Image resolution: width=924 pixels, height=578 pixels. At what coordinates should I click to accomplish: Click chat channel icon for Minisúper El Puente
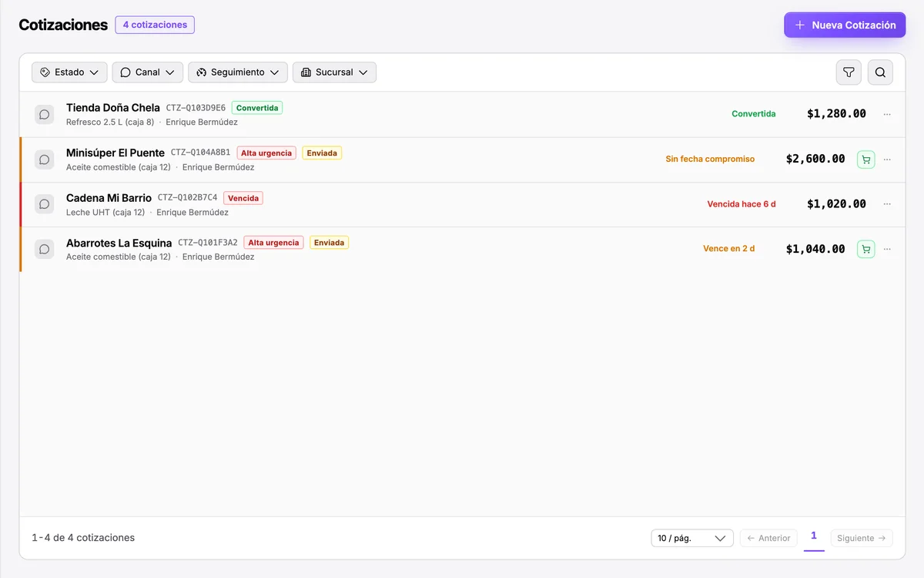coord(45,160)
